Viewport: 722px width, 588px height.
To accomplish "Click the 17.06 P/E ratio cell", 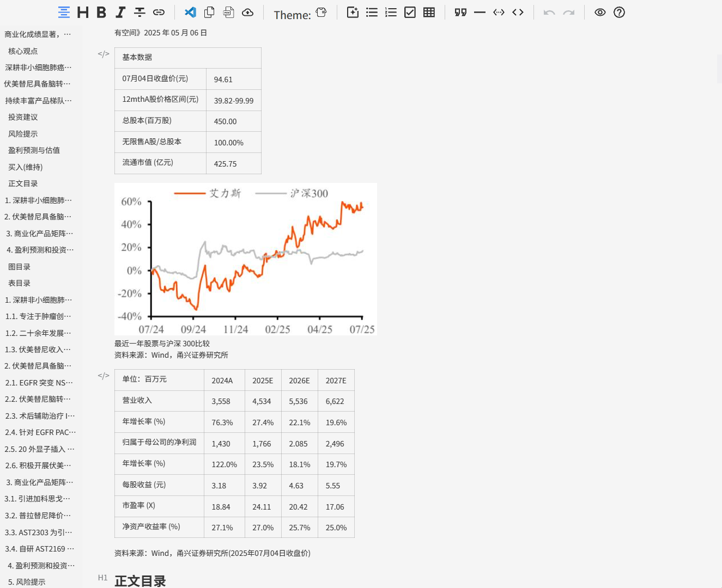I will (336, 506).
